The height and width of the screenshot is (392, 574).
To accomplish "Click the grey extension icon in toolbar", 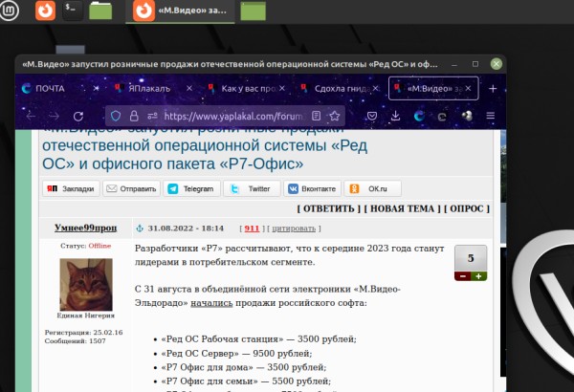I will 442,117.
